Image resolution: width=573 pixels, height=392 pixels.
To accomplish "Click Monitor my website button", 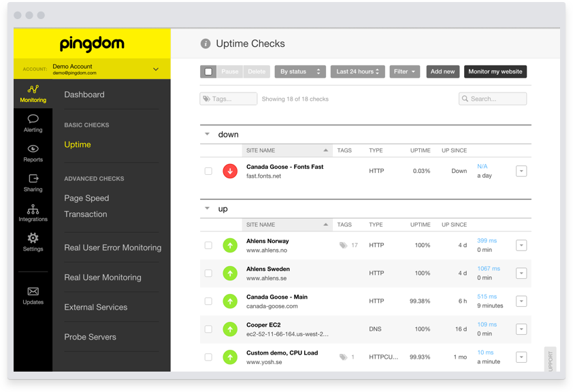I will coord(495,71).
